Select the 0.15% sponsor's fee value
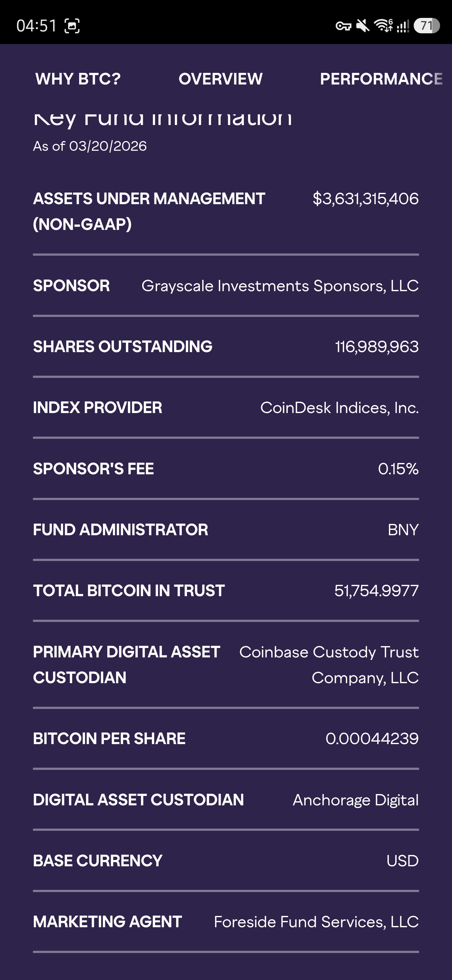Screen dimensions: 452x980 click(398, 469)
